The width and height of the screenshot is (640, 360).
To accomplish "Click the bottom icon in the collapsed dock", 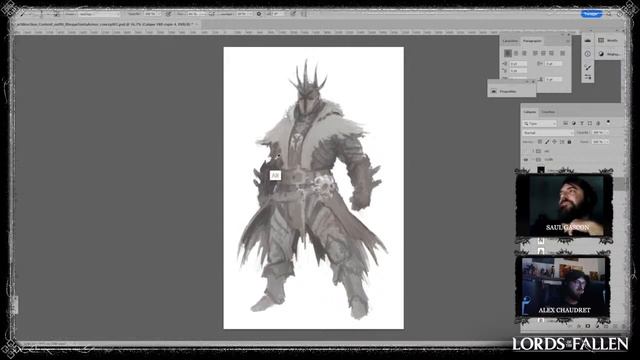I will point(588,77).
